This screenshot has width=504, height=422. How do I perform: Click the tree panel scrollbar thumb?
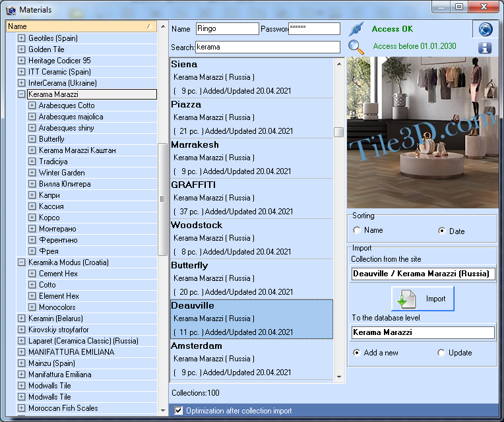click(163, 199)
